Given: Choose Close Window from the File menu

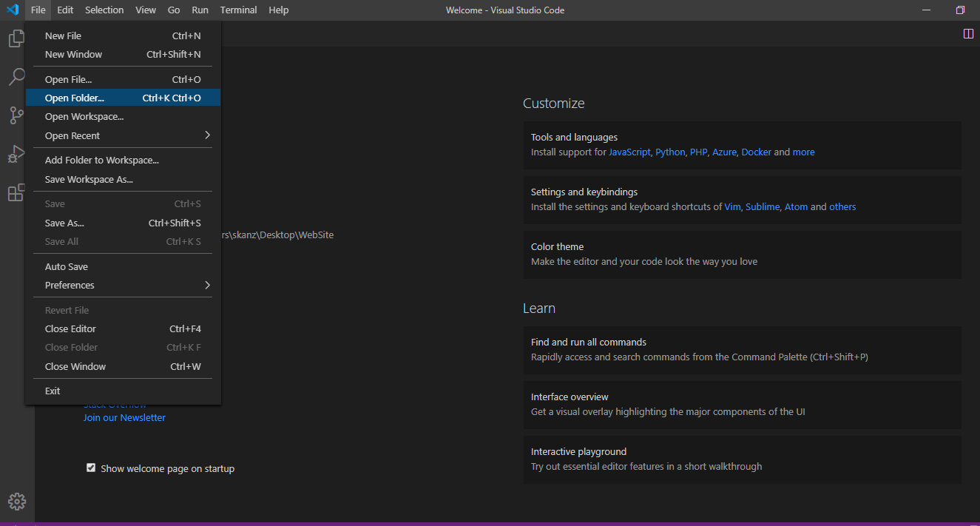Looking at the screenshot, I should (123, 366).
